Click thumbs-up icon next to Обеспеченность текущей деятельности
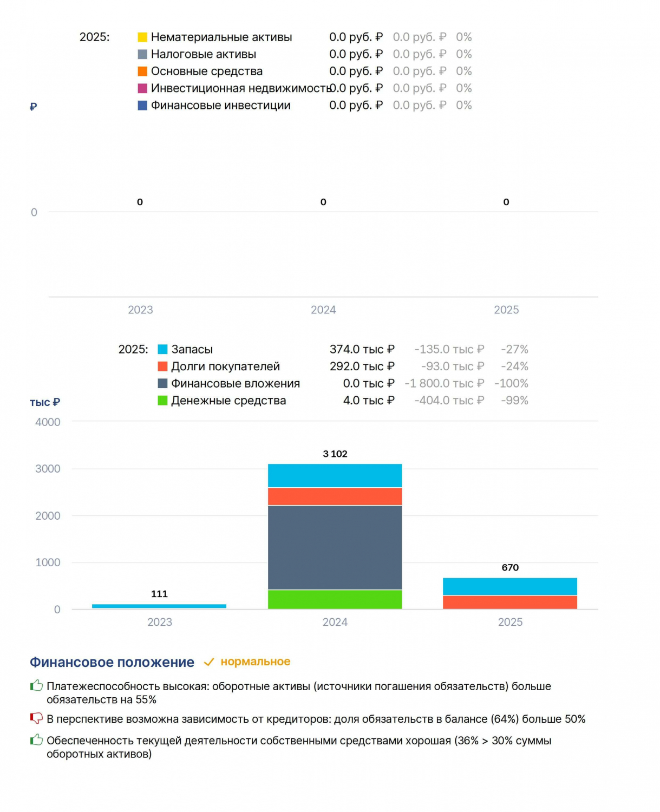Viewport: 660px width, 812px height. (36, 740)
